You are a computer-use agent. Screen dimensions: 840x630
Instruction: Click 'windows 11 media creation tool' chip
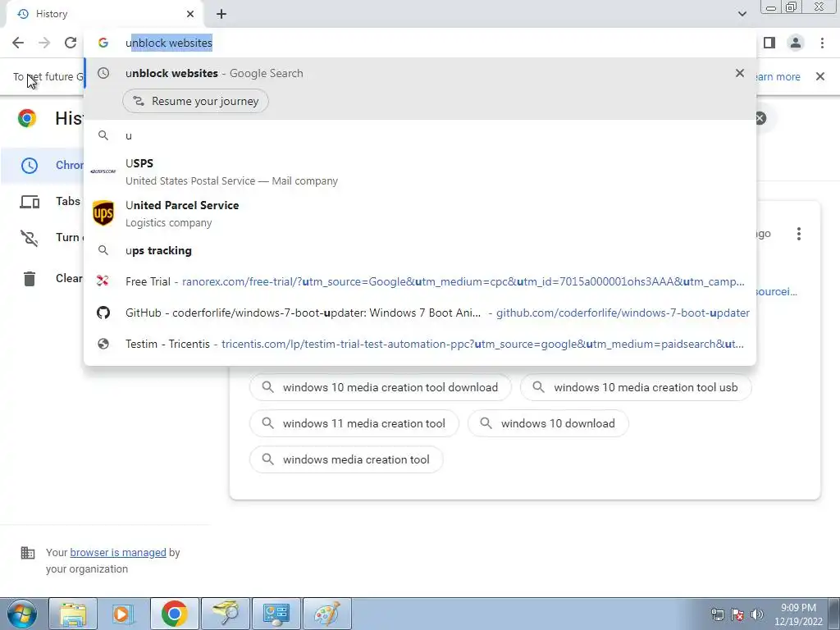coord(354,424)
